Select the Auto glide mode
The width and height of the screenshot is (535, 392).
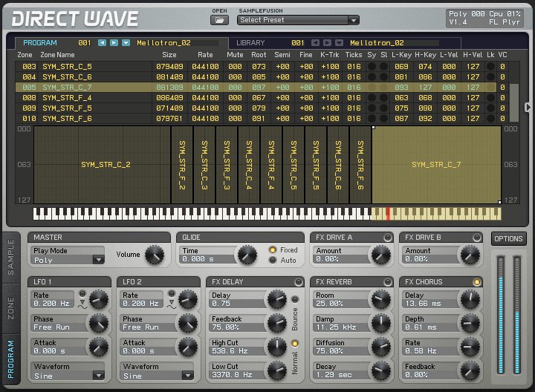coord(273,261)
